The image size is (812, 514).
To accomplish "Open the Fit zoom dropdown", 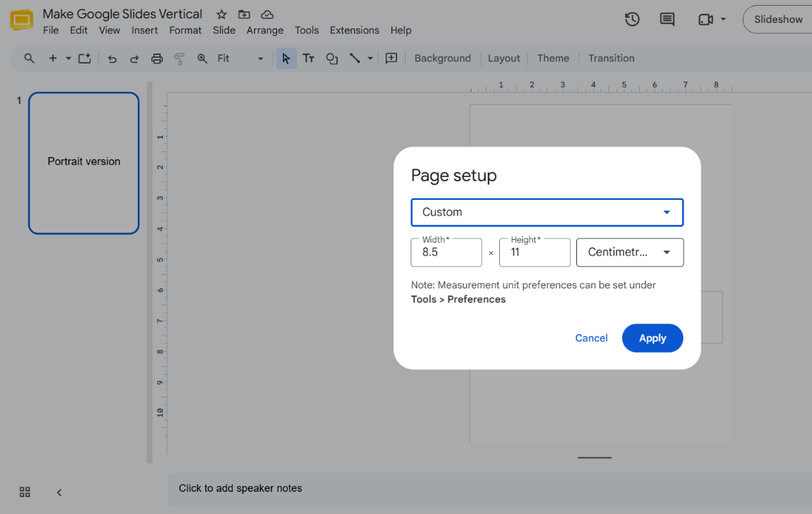I will coord(240,59).
